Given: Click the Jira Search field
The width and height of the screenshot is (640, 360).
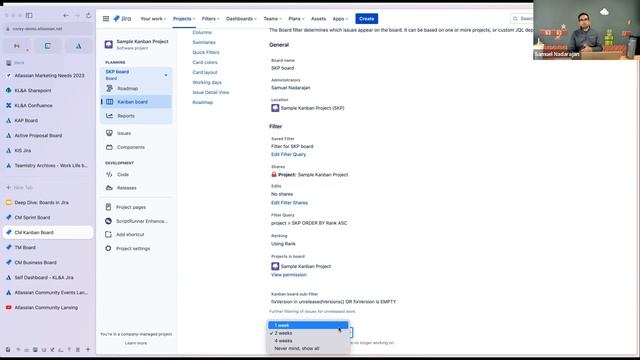Looking at the screenshot, I should [x=522, y=19].
